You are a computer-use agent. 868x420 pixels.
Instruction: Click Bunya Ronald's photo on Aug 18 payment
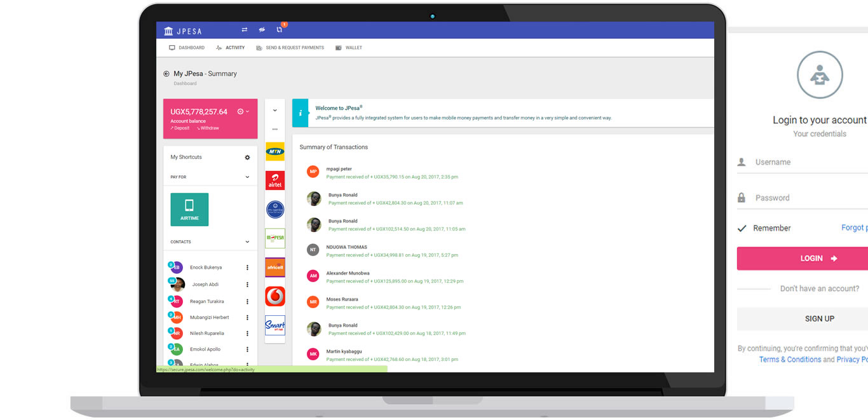coord(314,329)
